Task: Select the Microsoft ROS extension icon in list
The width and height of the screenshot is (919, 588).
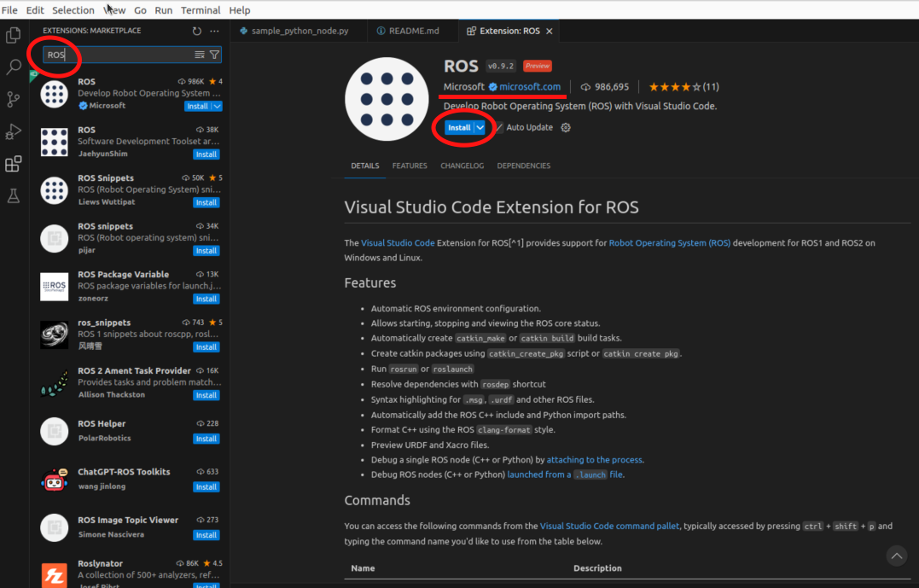Action: coord(54,94)
